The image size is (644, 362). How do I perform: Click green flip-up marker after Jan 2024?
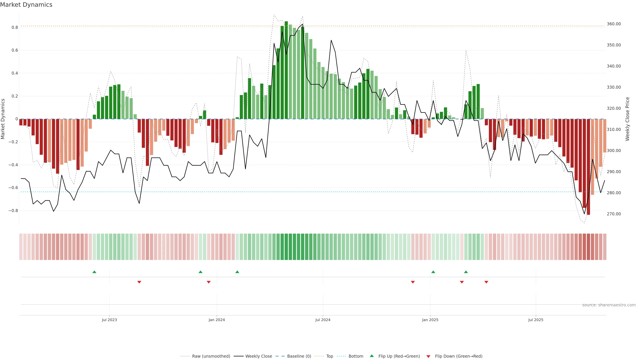[237, 272]
